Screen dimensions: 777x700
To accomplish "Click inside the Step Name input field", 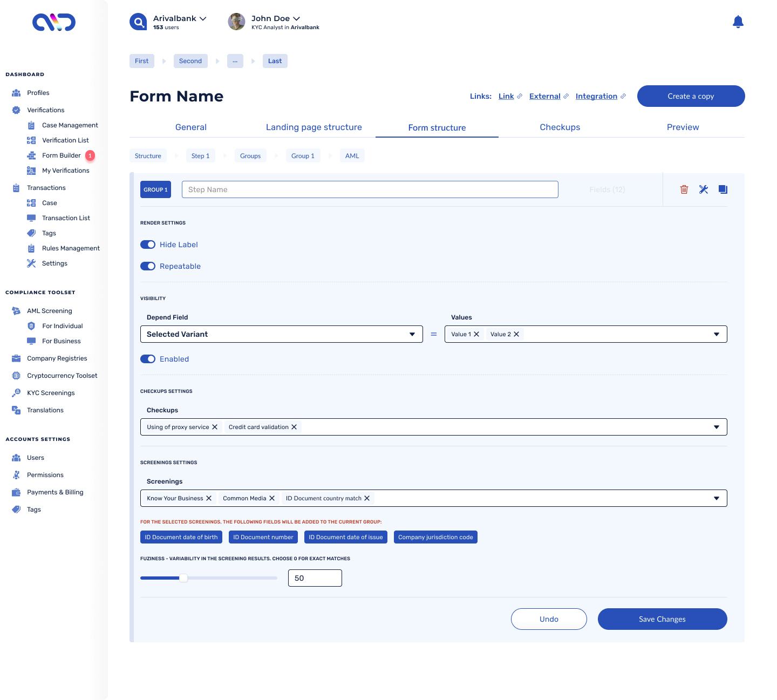I will (x=370, y=189).
